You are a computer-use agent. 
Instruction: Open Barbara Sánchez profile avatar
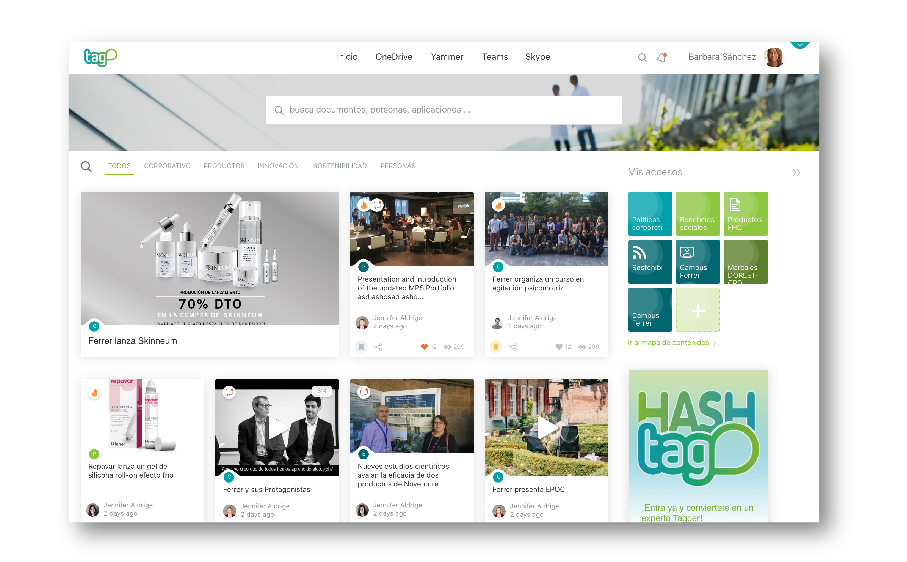point(773,57)
